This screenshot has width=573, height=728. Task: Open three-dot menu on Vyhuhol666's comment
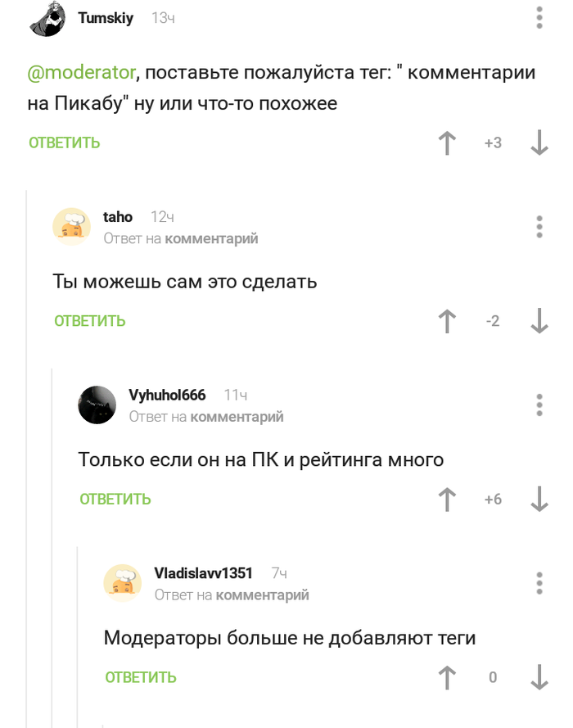539,405
